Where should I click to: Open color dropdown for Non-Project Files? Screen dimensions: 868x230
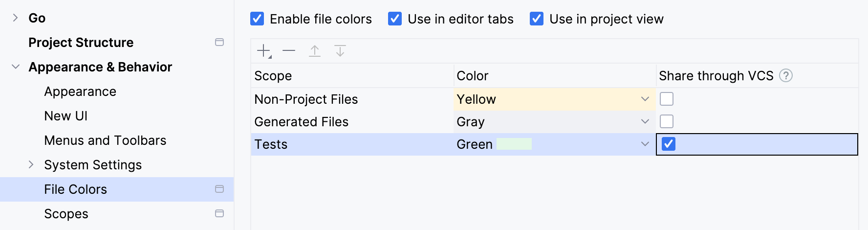coord(645,99)
